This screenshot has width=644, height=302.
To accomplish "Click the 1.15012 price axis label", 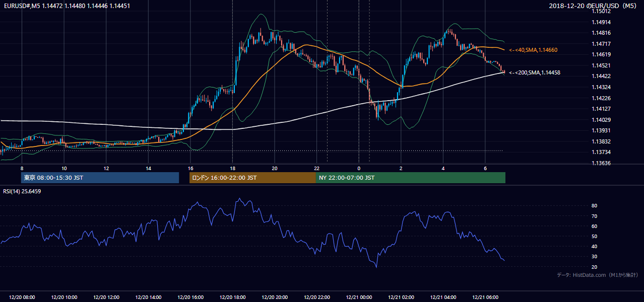I will click(601, 11).
